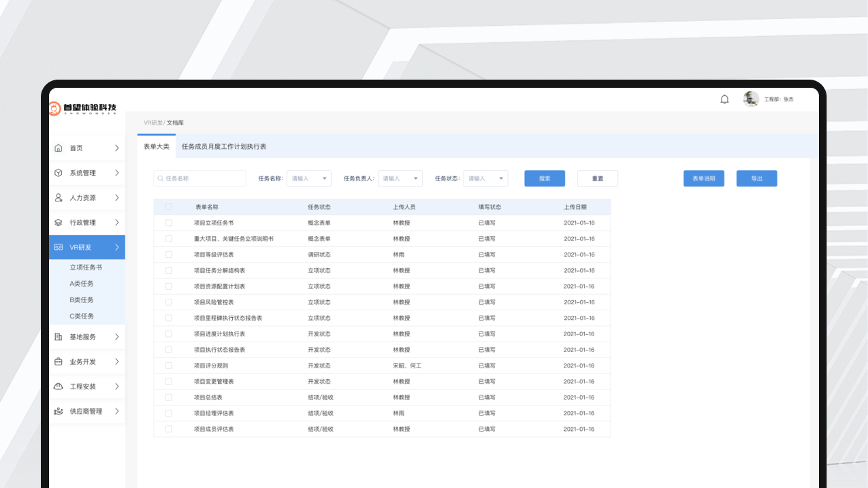Click the 任务状态 column header
Screen dimensions: 868x488
(x=319, y=207)
